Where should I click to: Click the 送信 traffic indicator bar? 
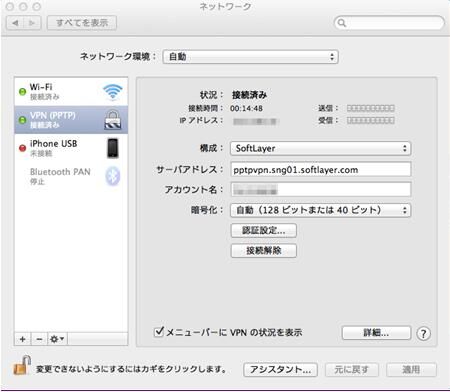click(x=370, y=108)
